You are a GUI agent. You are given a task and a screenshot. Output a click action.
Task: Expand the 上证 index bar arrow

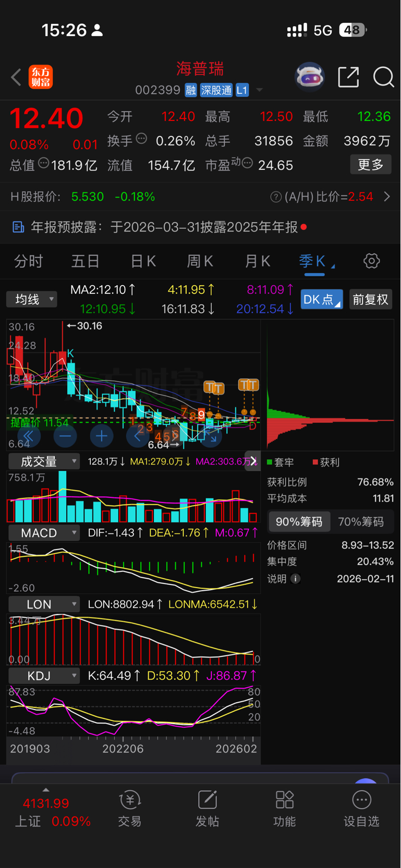click(x=46, y=790)
